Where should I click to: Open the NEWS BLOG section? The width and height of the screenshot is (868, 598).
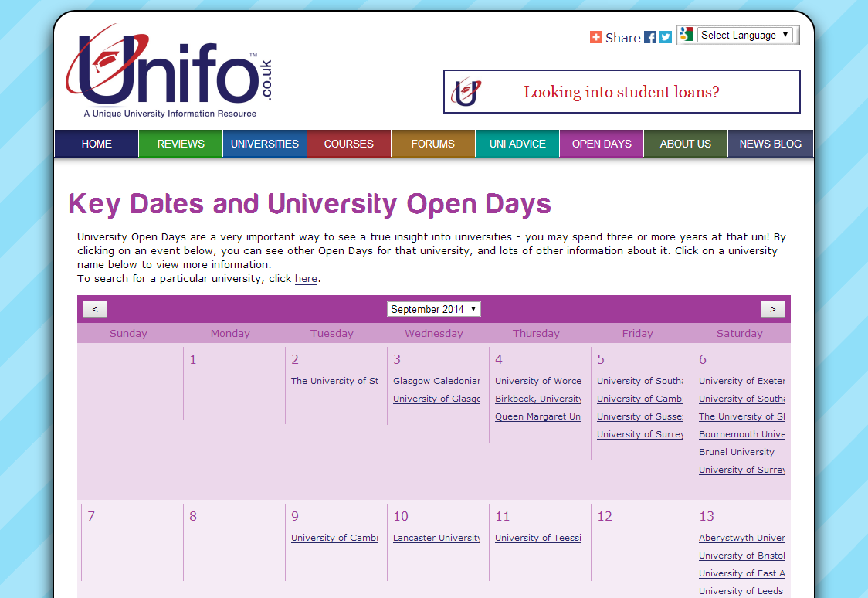click(x=770, y=143)
